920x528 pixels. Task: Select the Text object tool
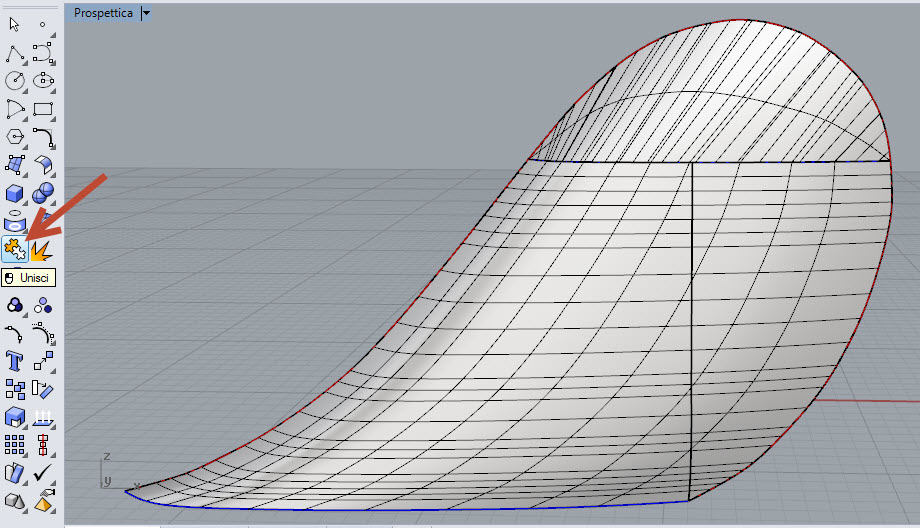click(15, 361)
